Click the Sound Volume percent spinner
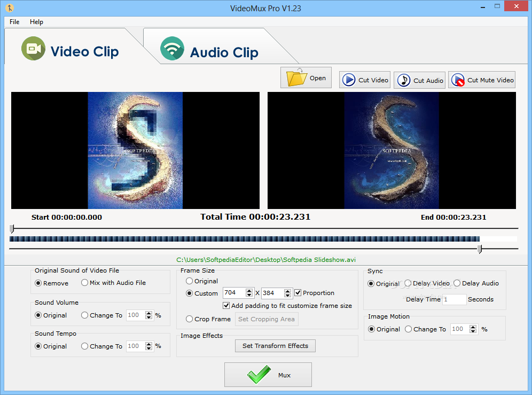 [148, 315]
